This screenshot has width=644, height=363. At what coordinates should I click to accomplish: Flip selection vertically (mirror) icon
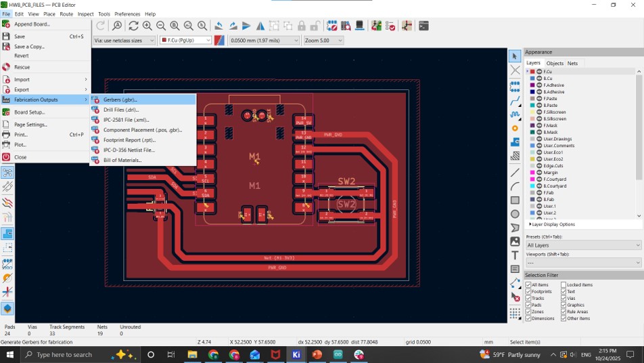coord(246,26)
